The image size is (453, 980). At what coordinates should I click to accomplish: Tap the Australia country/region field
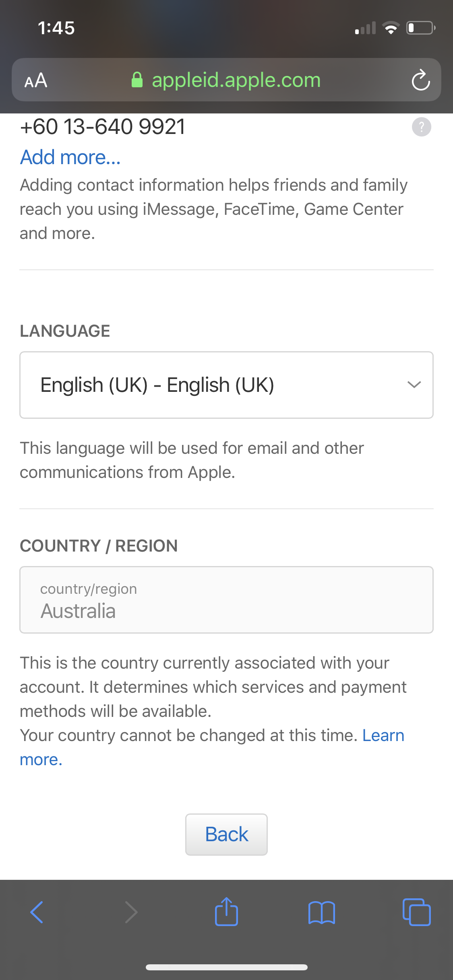(226, 600)
